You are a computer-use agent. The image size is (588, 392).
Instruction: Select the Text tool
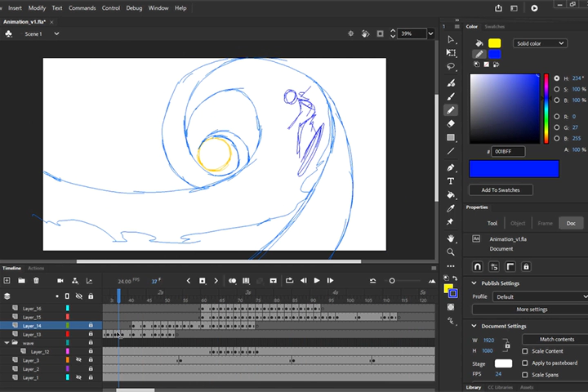point(451,181)
